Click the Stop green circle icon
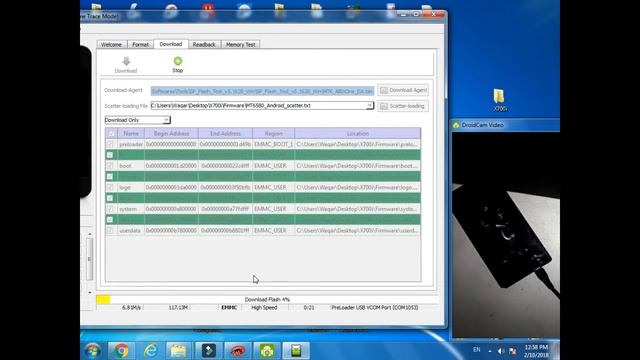 click(178, 61)
